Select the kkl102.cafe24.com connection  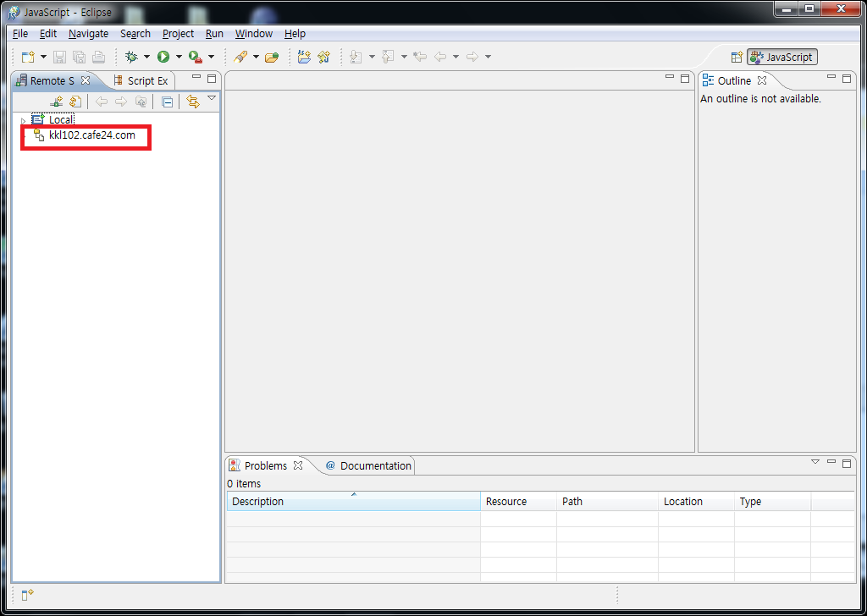tap(91, 135)
